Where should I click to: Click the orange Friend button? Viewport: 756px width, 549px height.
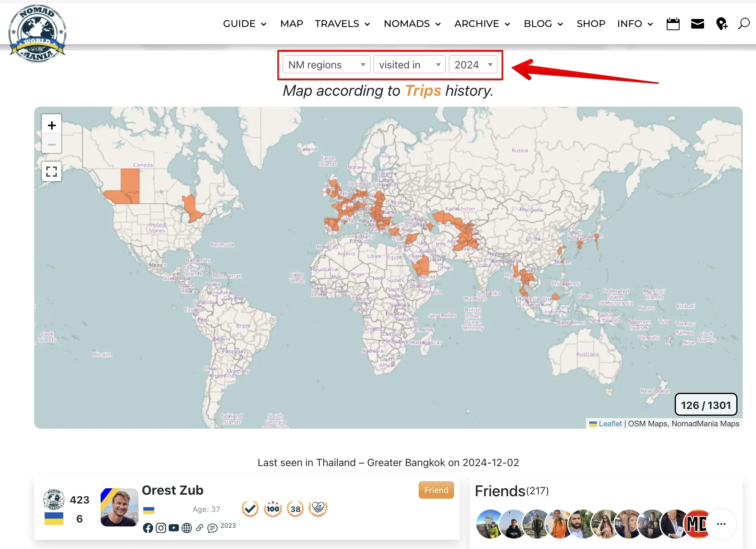436,490
